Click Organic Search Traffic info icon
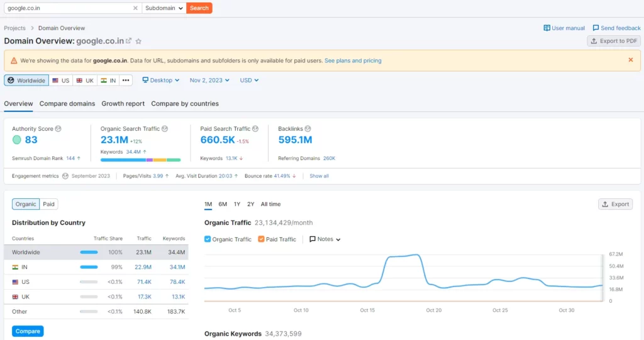The width and height of the screenshot is (644, 340). (x=165, y=128)
